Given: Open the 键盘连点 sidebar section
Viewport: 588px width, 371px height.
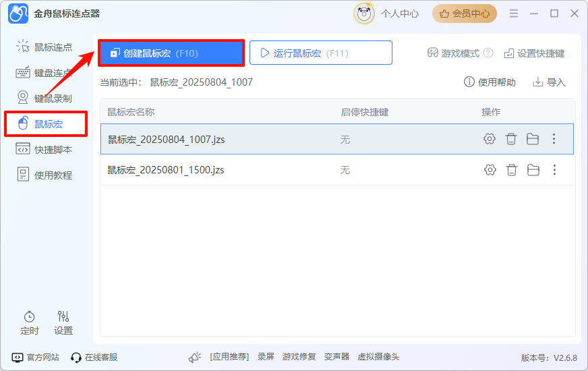Looking at the screenshot, I should tap(45, 73).
